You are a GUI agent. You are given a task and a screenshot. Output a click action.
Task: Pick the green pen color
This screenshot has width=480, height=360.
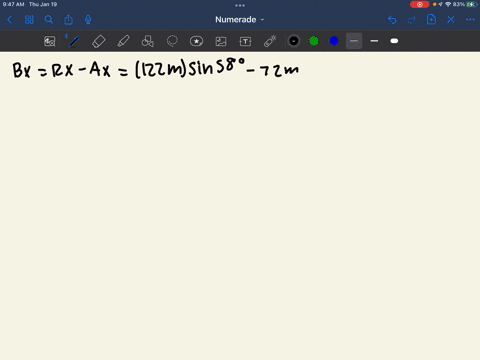click(x=314, y=41)
